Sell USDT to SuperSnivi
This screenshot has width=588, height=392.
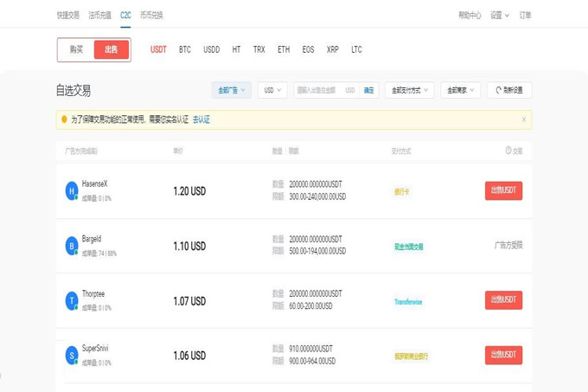tap(503, 355)
